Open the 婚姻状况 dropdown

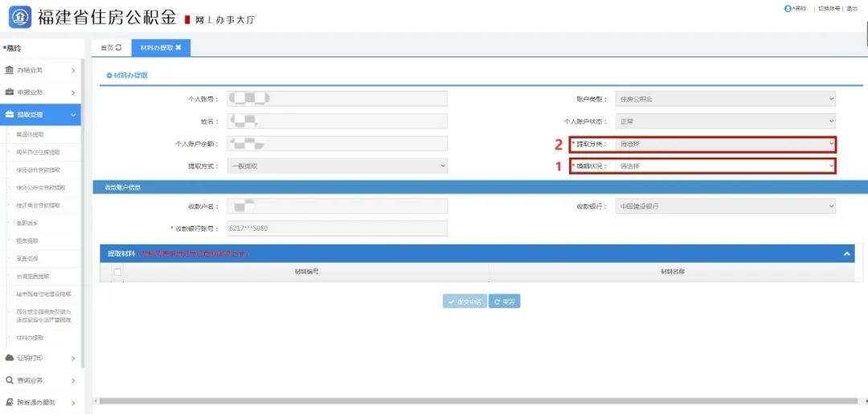tap(725, 166)
